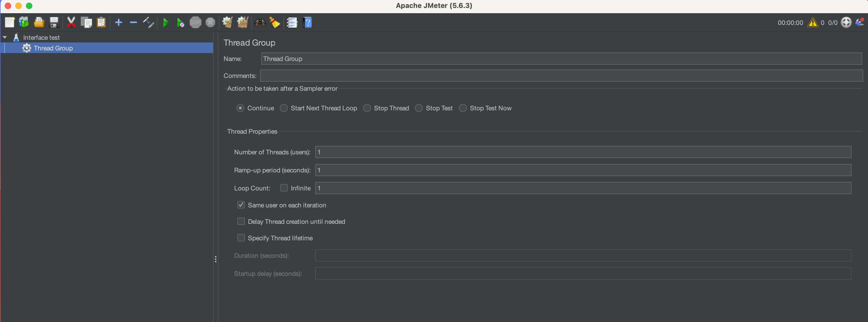The width and height of the screenshot is (868, 322).
Task: Choose the Stop Test Now option
Action: coord(463,108)
